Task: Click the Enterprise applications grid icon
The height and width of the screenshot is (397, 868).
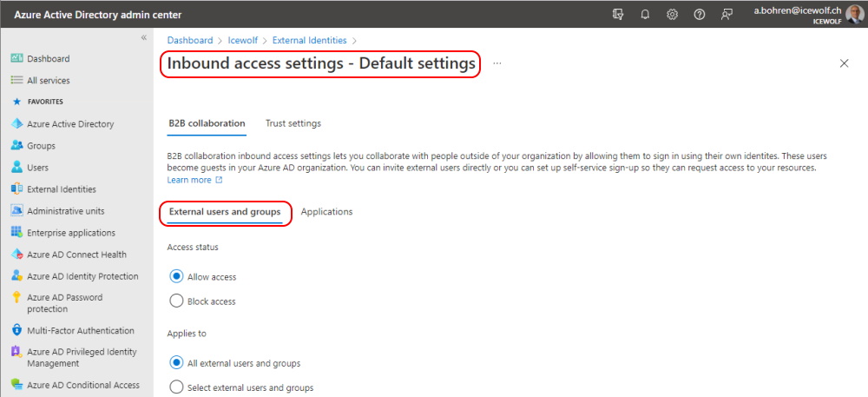Action: point(16,233)
